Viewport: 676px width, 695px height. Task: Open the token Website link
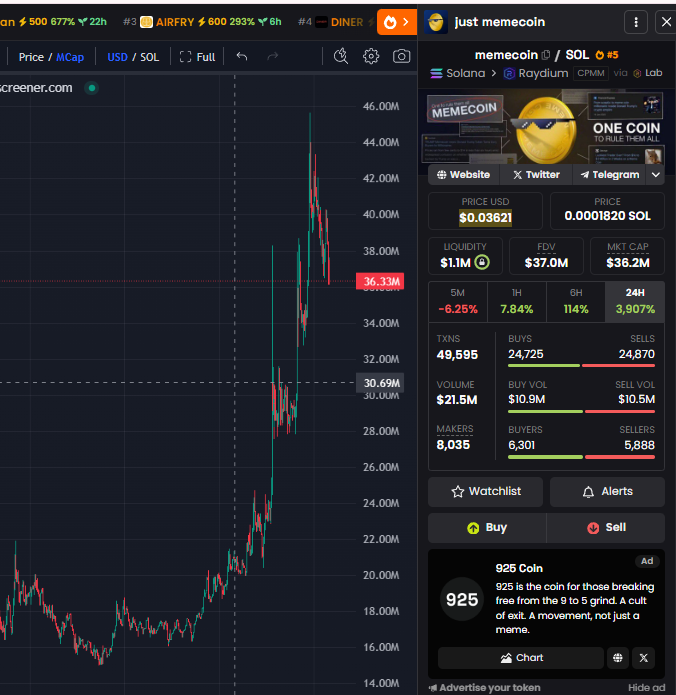tap(464, 175)
